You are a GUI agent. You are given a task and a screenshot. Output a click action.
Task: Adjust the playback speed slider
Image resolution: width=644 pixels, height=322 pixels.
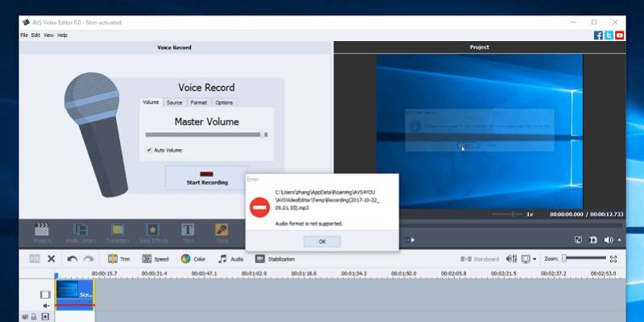(508, 214)
